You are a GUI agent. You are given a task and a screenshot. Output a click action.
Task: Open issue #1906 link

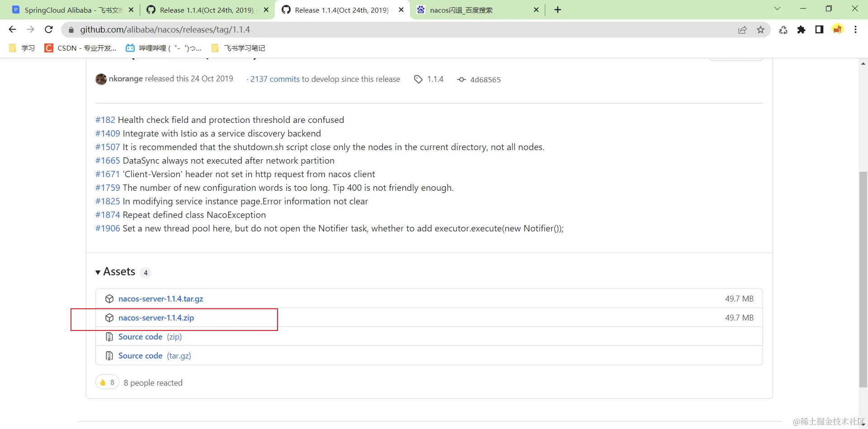[x=108, y=228]
